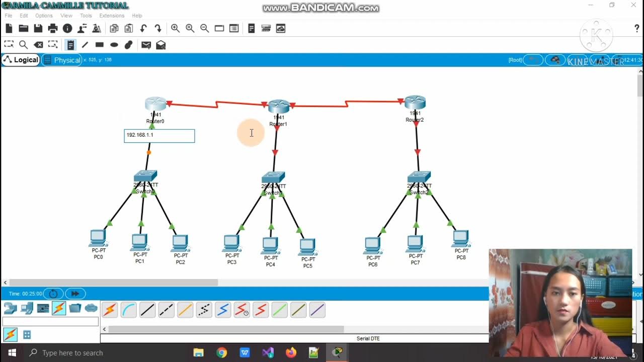This screenshot has height=362, width=644.
Task: Switch to the Logical workspace tab
Action: (x=21, y=60)
